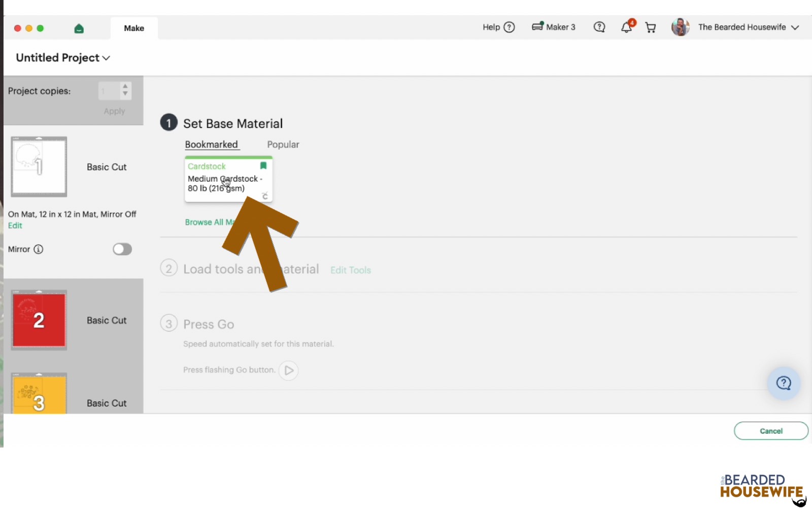812x516 pixels.
Task: Select mat 1 thumbnail
Action: tap(39, 167)
